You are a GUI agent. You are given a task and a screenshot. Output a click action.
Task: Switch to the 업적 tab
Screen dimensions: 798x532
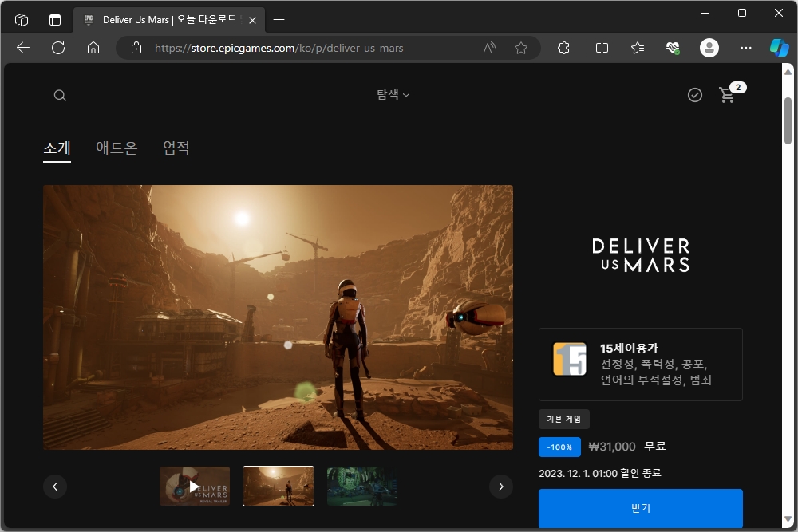[x=176, y=148]
